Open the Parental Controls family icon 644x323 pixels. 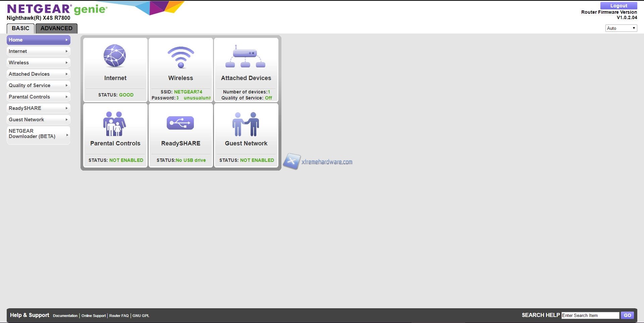coord(115,124)
